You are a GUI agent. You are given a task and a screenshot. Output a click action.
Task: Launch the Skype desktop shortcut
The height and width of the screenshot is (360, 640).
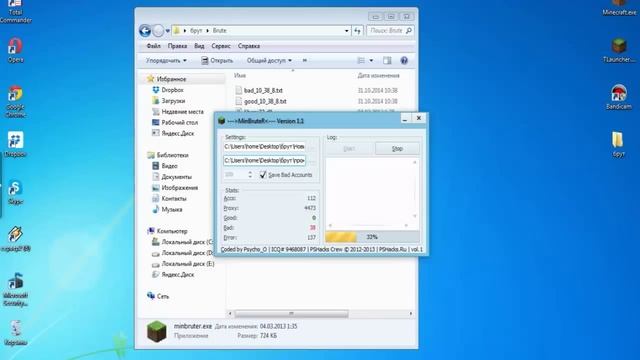point(15,192)
